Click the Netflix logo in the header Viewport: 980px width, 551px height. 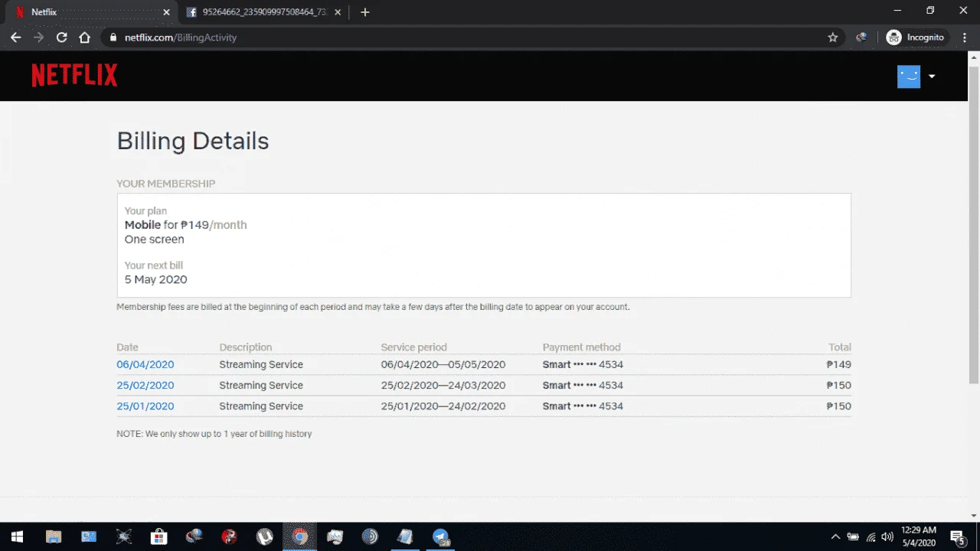click(x=74, y=75)
